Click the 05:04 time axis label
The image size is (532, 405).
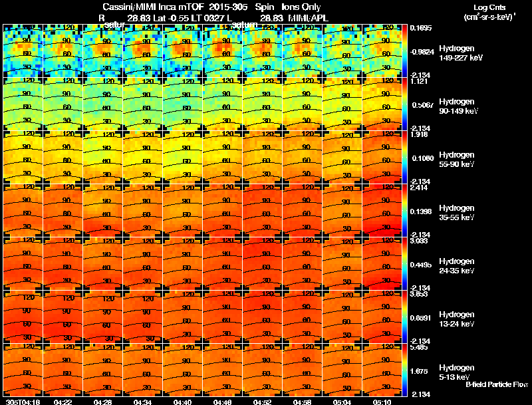342,402
